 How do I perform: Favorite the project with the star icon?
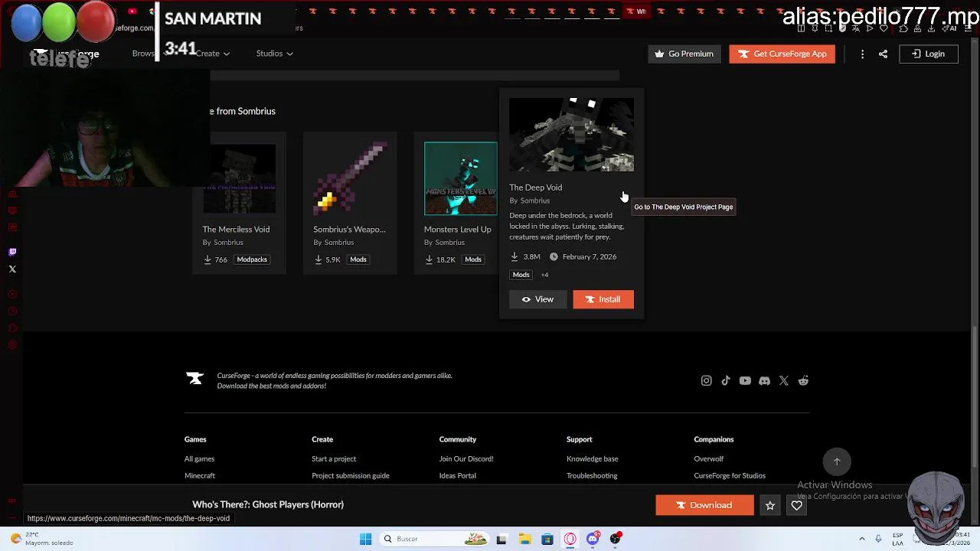click(770, 505)
